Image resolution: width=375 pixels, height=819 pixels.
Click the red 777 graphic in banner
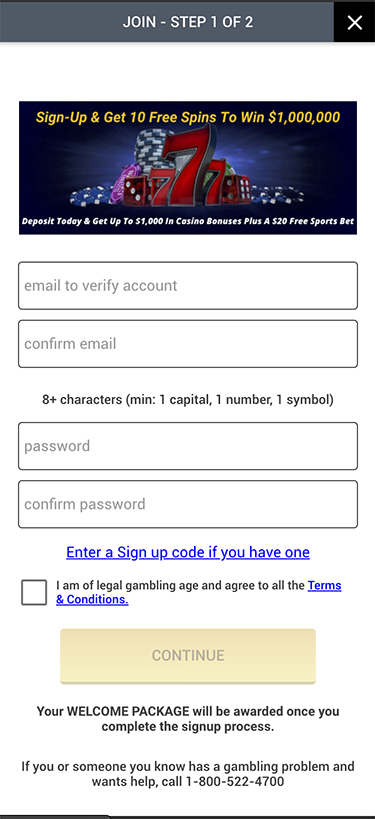[x=184, y=166]
